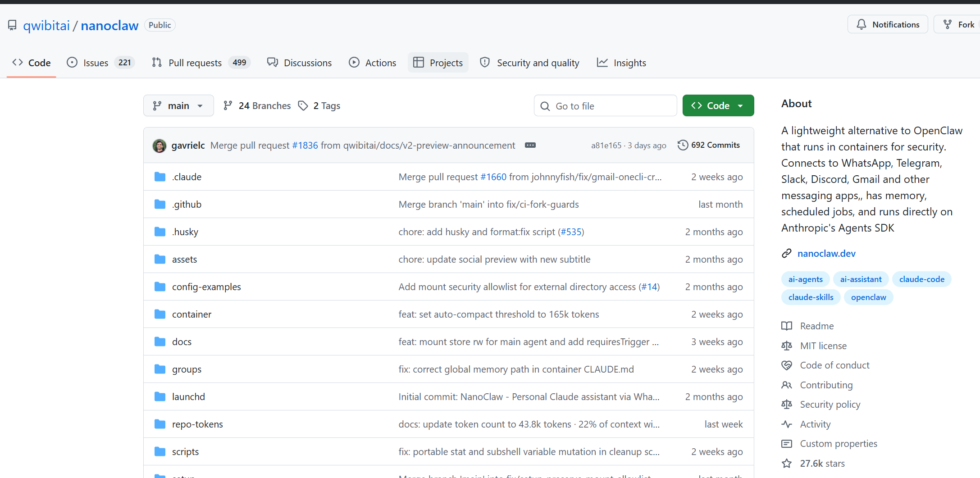Click the star icon beside 27.6k stars

pyautogui.click(x=787, y=463)
